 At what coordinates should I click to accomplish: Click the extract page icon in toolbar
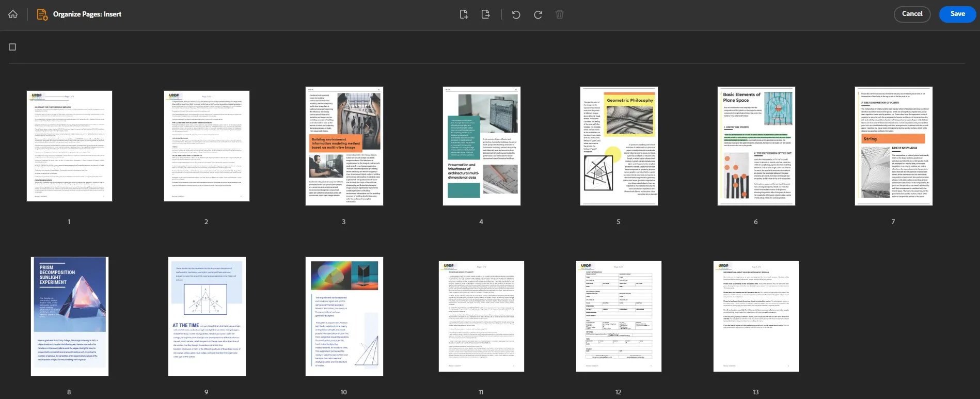(485, 14)
